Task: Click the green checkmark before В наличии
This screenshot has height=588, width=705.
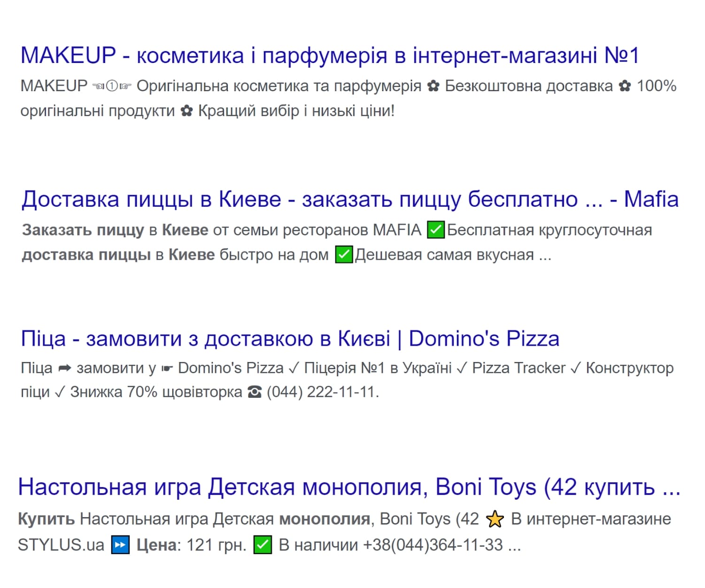Action: coord(263,545)
